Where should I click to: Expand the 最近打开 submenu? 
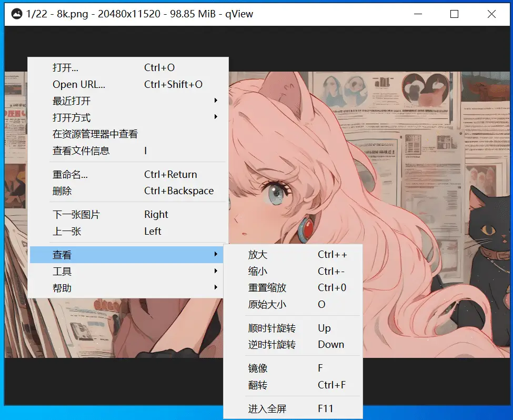click(x=72, y=101)
